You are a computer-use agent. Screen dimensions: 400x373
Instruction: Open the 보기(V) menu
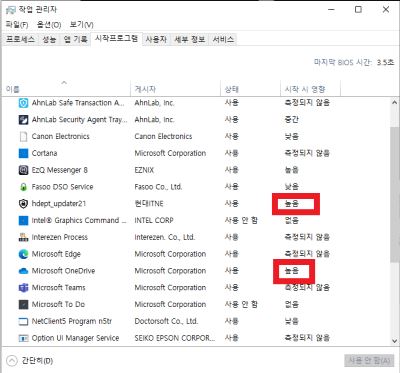coord(81,25)
